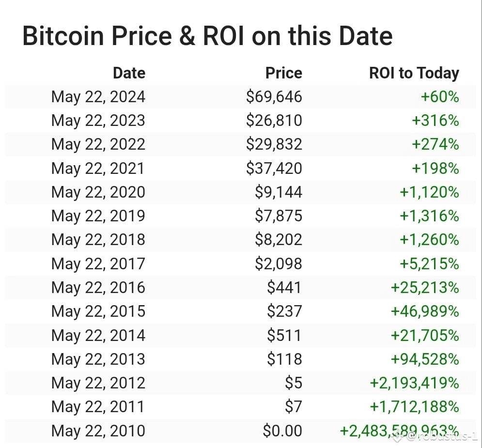Click the +25,213% ROI value
The height and width of the screenshot is (448, 482).
425,288
